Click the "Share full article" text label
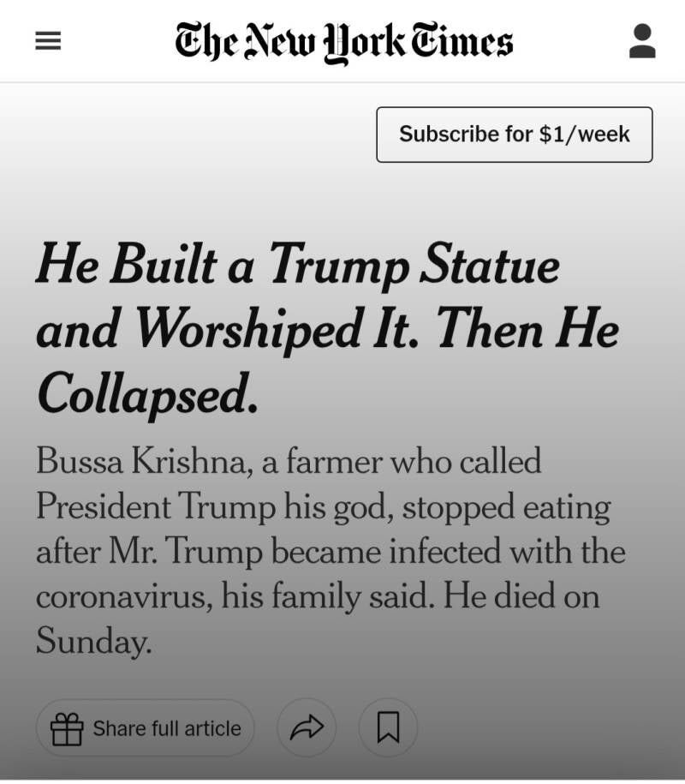 (167, 728)
